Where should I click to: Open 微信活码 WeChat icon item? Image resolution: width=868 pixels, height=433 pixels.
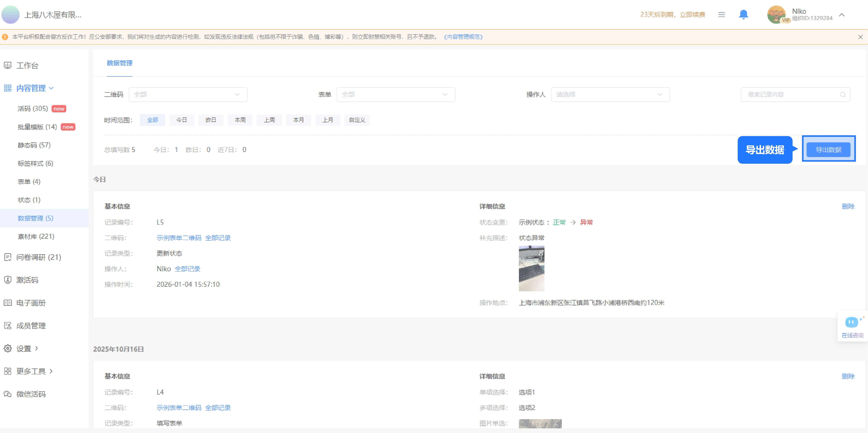pyautogui.click(x=8, y=394)
